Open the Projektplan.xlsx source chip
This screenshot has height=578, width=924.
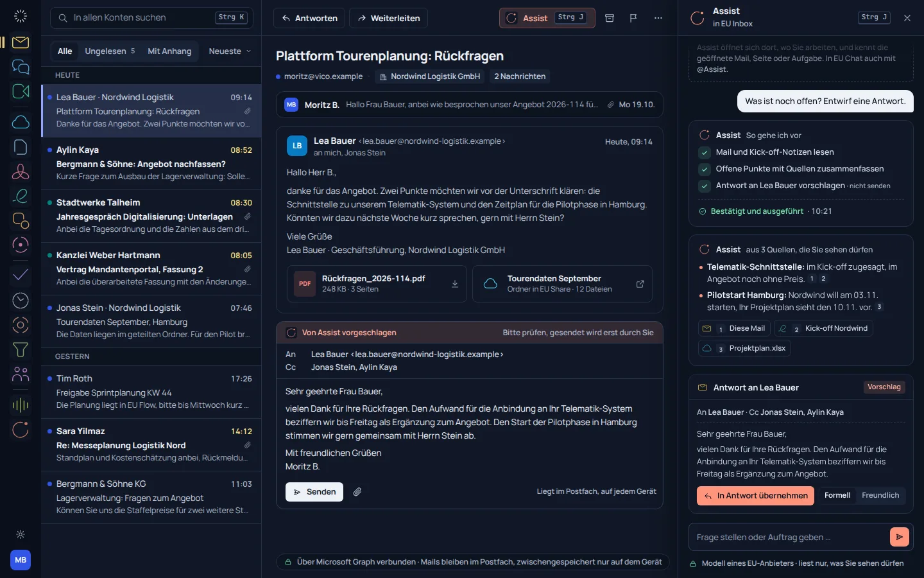[744, 348]
